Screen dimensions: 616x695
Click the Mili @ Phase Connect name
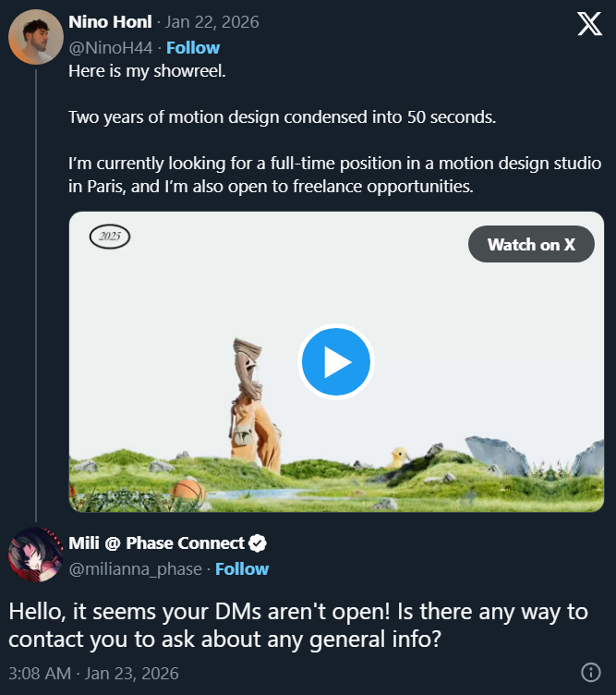[157, 543]
